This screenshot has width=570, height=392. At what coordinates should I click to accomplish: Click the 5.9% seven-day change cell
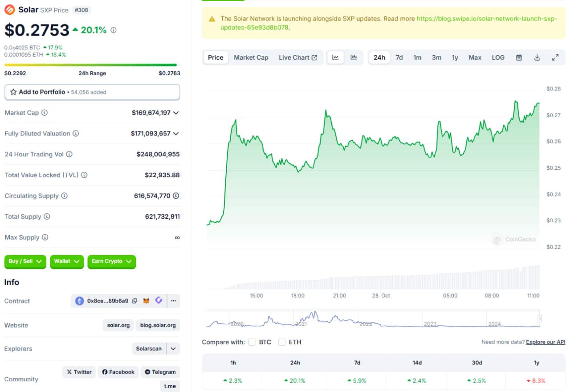click(x=357, y=381)
